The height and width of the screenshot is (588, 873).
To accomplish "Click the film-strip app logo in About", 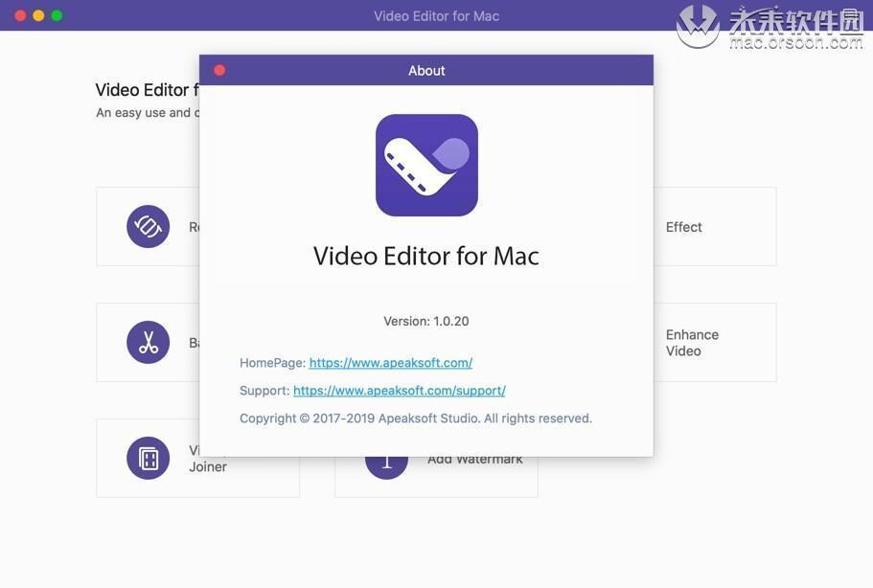I will (x=426, y=165).
